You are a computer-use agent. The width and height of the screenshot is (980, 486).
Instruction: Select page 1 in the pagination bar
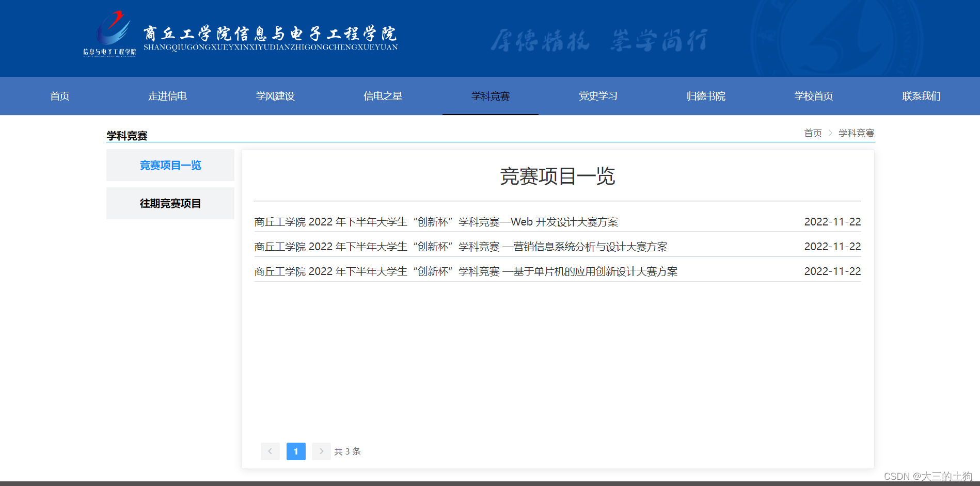(296, 451)
